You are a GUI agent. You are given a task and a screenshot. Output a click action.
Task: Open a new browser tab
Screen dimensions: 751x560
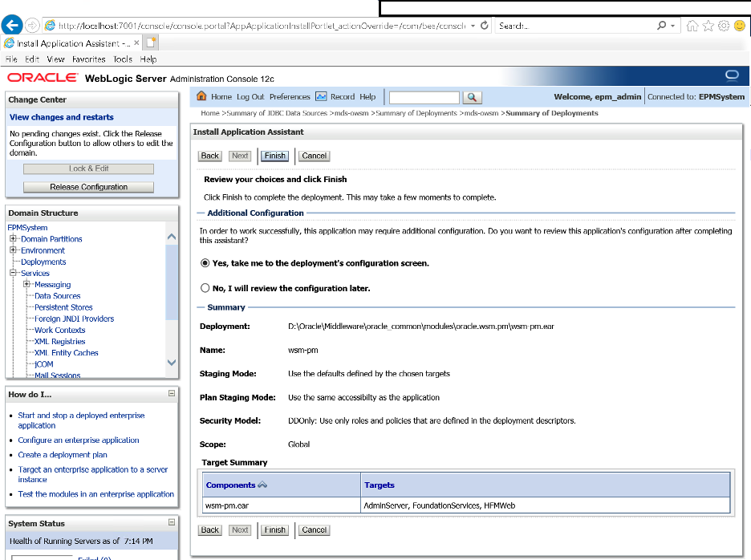click(x=151, y=43)
